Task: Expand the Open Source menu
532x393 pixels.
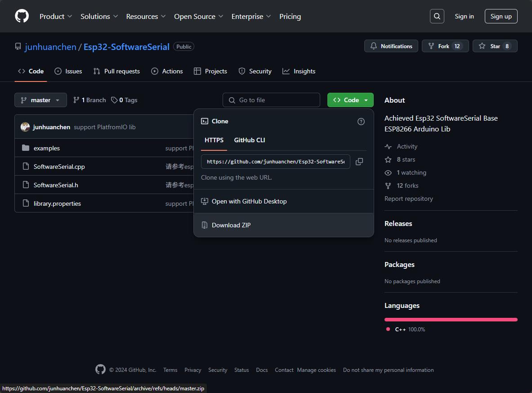Action: coord(198,16)
